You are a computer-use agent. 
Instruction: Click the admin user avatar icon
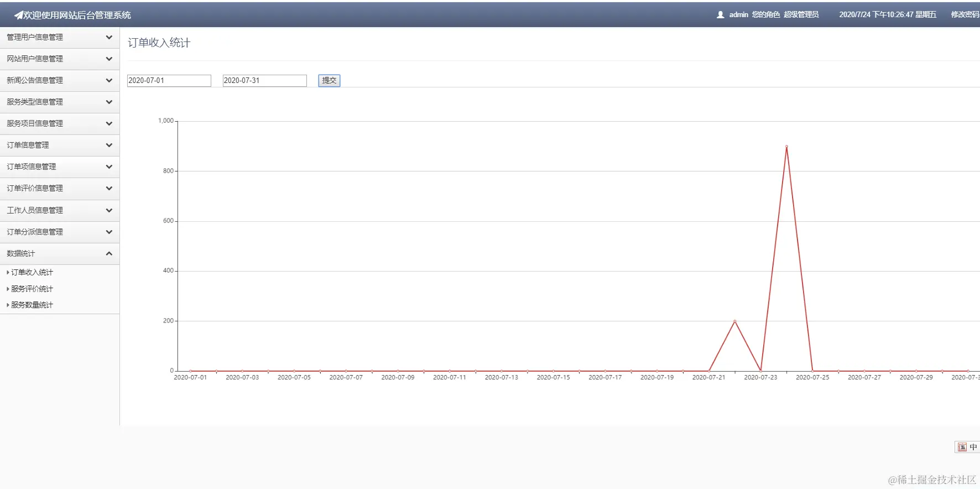pos(720,15)
